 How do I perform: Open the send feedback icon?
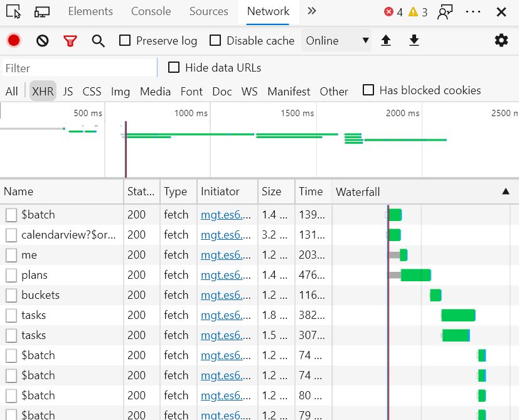[445, 13]
